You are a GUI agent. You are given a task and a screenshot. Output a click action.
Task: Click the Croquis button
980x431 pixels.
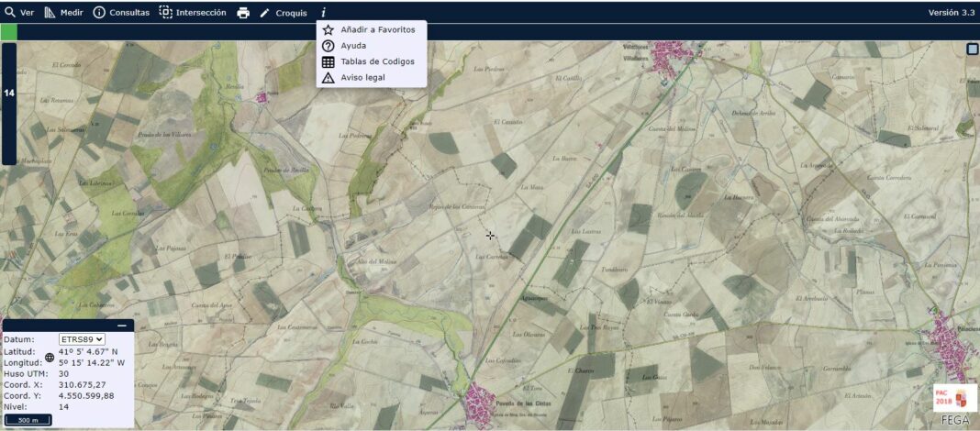click(283, 13)
